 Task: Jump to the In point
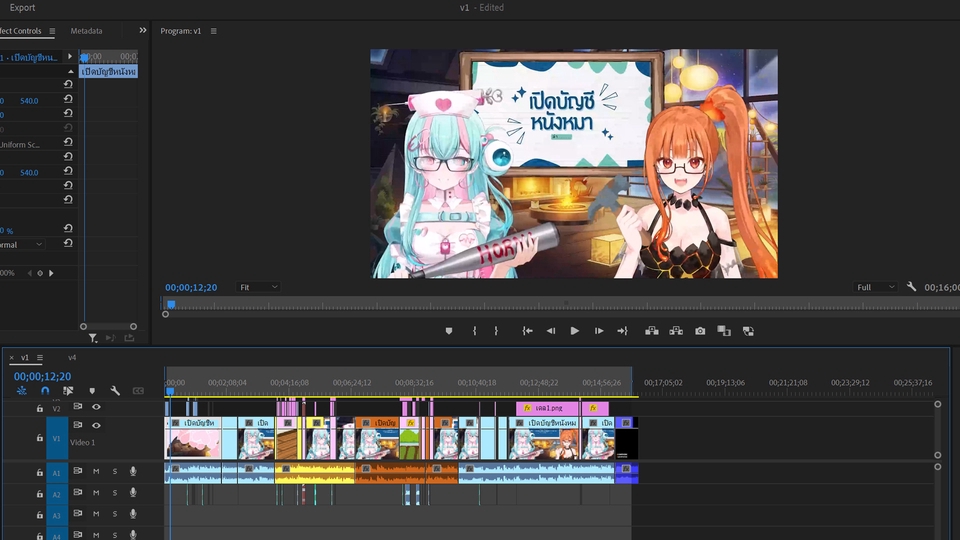(527, 331)
